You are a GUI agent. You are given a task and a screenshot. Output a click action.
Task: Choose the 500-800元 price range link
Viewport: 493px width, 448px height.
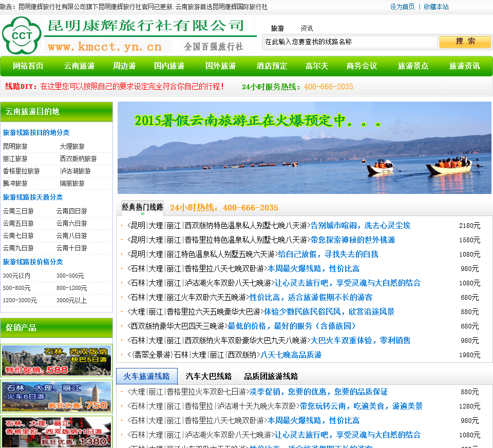[16, 288]
